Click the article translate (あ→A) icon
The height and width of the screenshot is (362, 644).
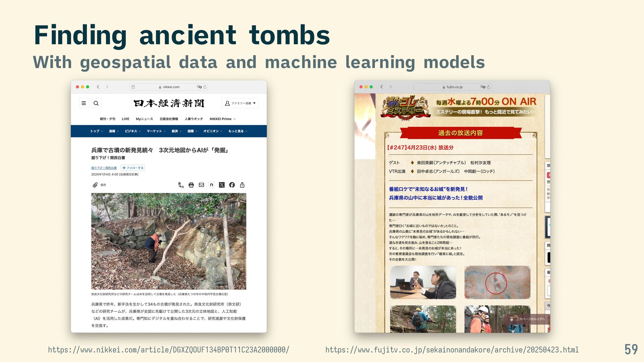tap(181, 185)
